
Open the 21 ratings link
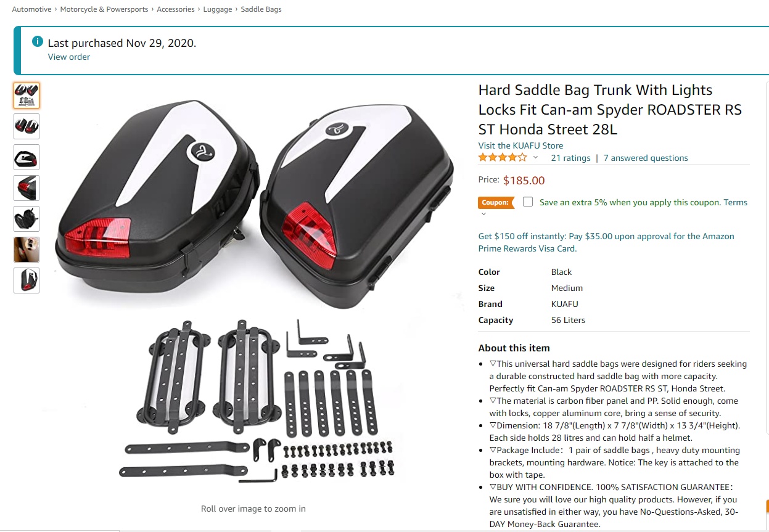pyautogui.click(x=570, y=158)
